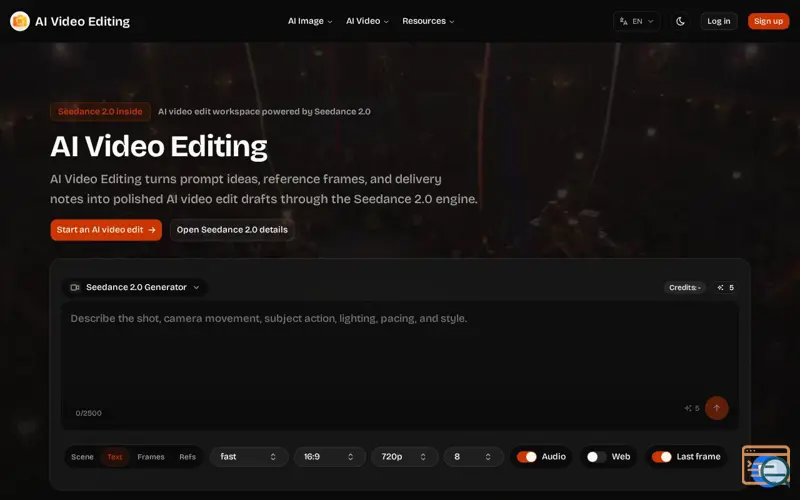The image size is (800, 500).
Task: Click the Seedance 2.0 inside badge
Action: coord(100,111)
